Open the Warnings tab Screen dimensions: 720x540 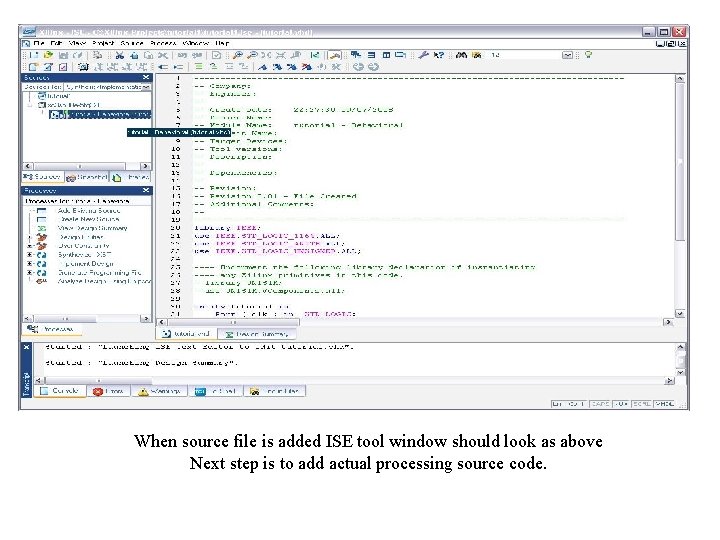click(x=160, y=391)
